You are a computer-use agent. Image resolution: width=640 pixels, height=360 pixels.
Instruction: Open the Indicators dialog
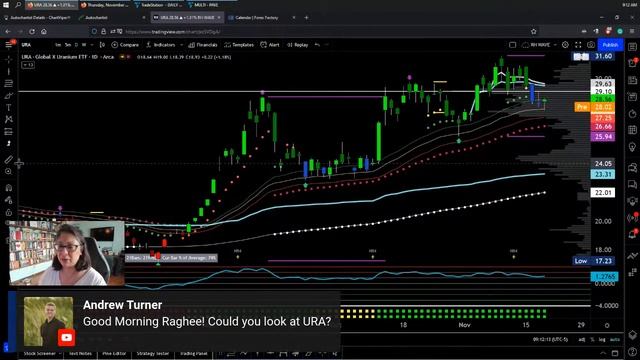161,45
